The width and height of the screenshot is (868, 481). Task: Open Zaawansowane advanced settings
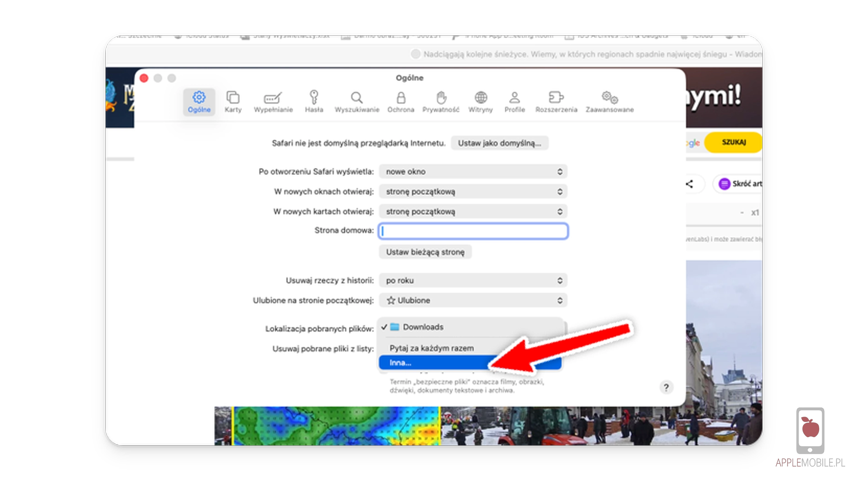[x=609, y=101]
